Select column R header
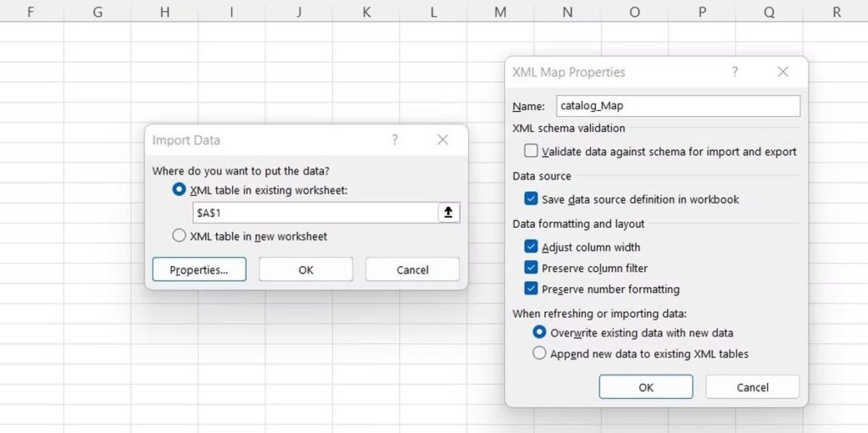The height and width of the screenshot is (433, 868). (x=836, y=12)
